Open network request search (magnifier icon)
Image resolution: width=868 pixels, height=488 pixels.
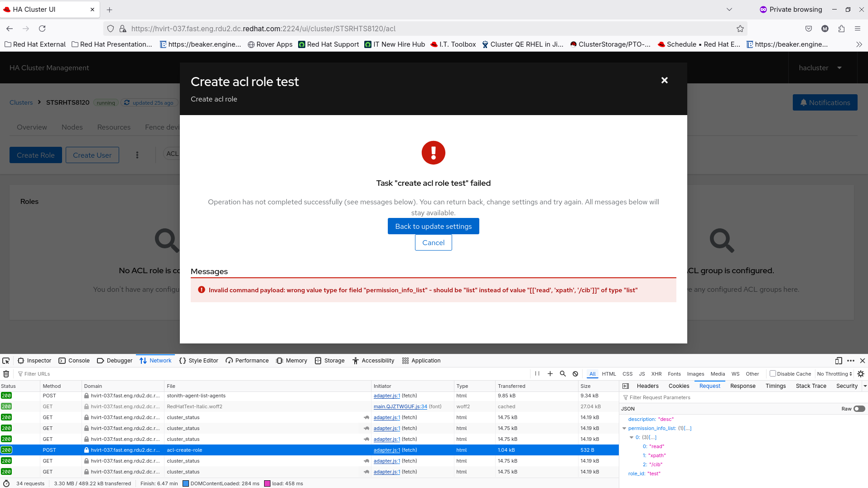563,374
